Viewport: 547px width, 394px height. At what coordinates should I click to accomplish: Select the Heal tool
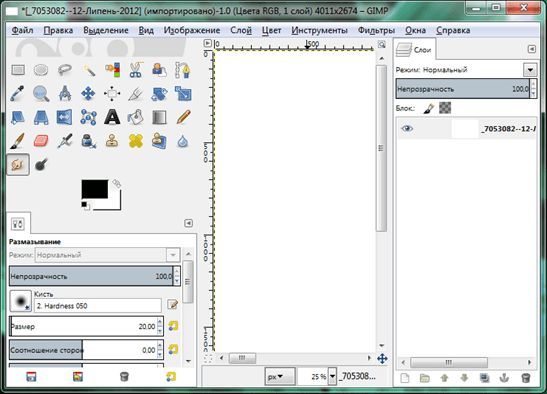click(x=136, y=141)
